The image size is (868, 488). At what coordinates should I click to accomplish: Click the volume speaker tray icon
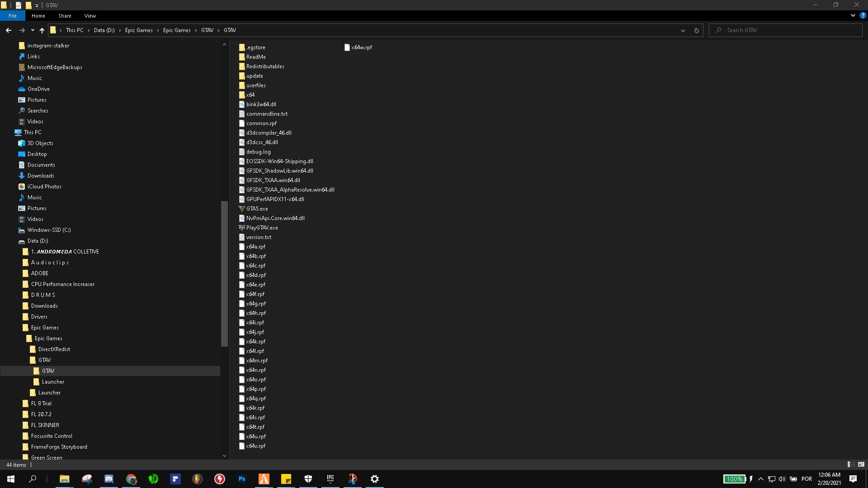point(782,479)
